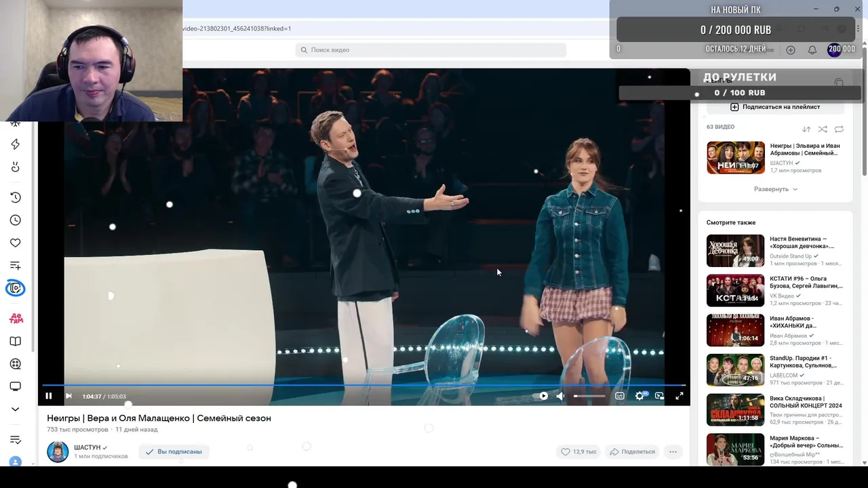Click browser address bar URL

tap(237, 28)
